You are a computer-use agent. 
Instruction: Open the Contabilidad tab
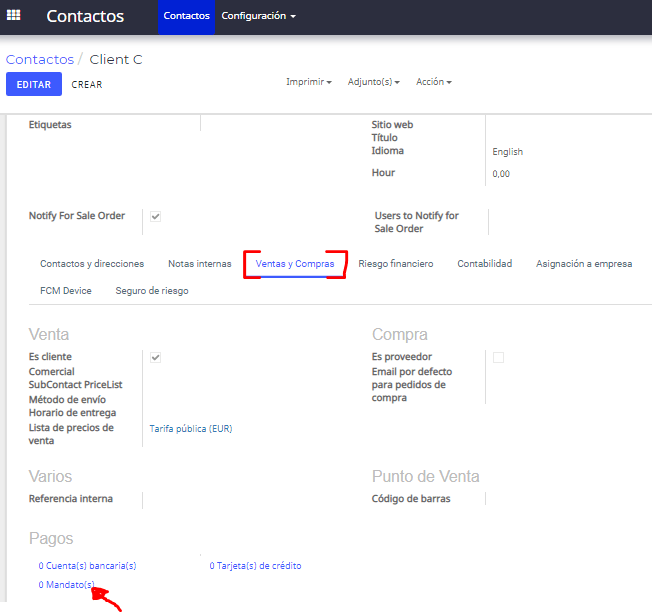484,264
